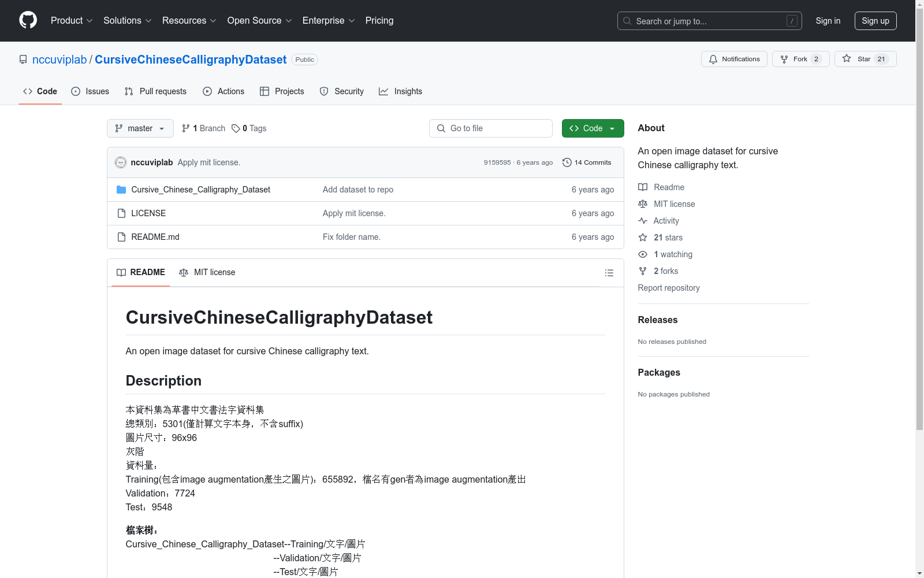Viewport: 924px width, 578px height.
Task: Open the 'Apply mit license.' commit message in header row
Action: (x=209, y=162)
